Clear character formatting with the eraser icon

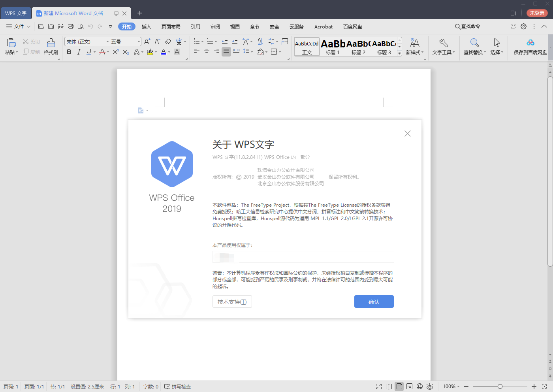pos(168,41)
